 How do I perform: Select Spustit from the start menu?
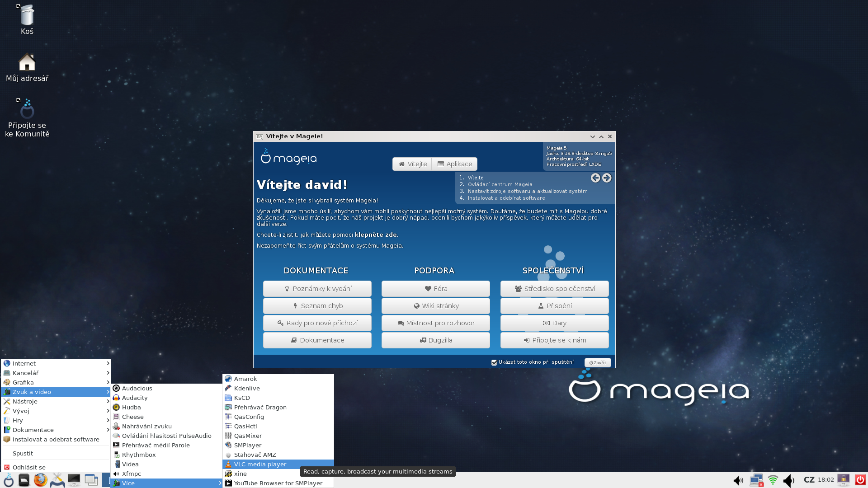(x=56, y=453)
